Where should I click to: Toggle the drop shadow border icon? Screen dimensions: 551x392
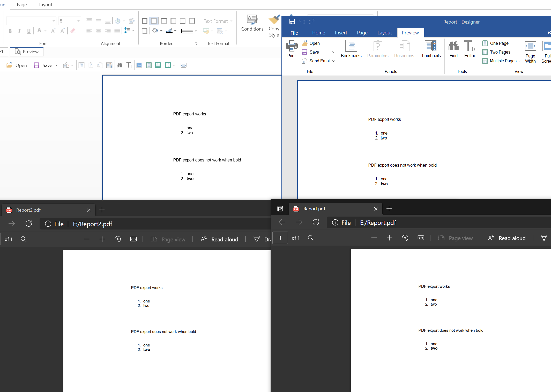click(x=145, y=31)
